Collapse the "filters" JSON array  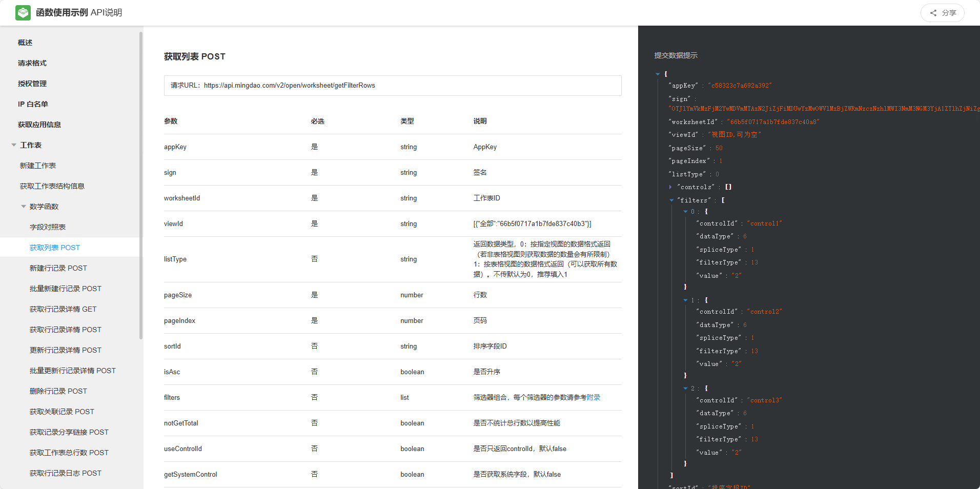(x=671, y=200)
